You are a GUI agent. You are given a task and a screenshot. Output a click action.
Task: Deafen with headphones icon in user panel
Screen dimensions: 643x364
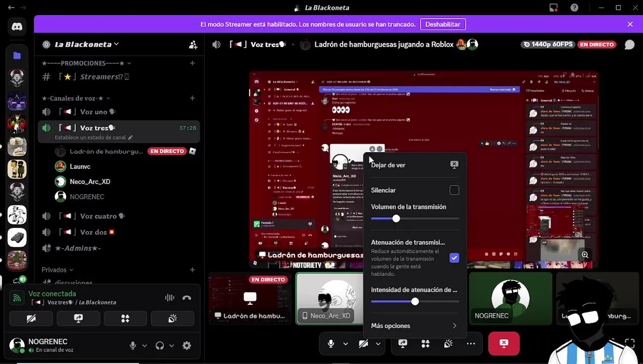[160, 346]
